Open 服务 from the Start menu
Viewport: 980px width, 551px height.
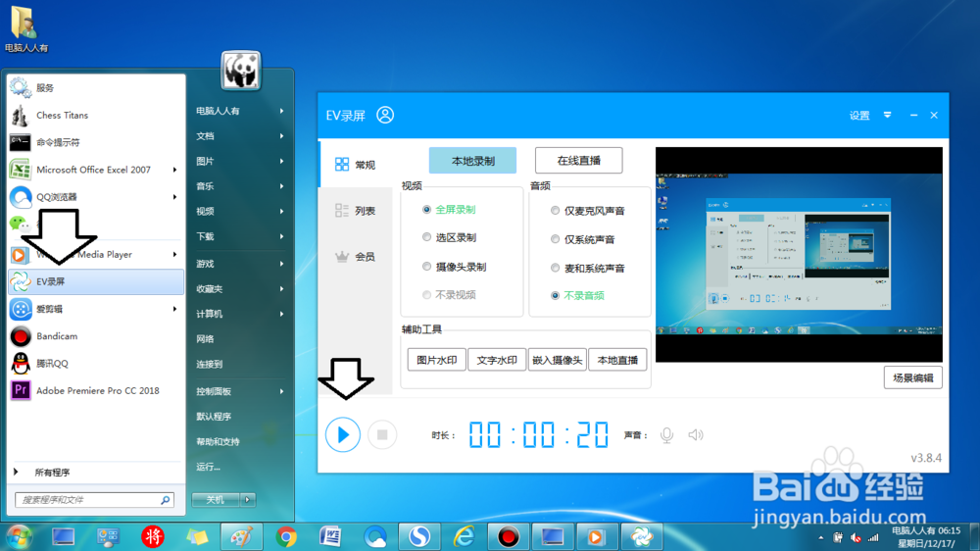[x=96, y=88]
